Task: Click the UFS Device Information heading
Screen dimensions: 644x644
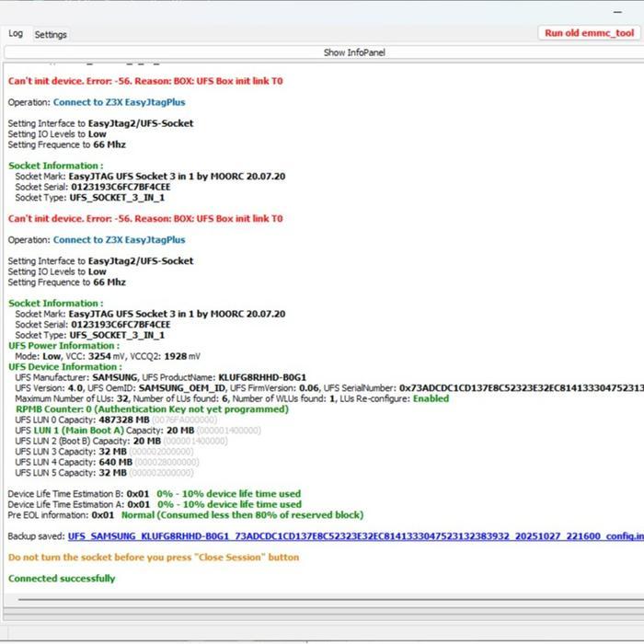Action: tap(65, 367)
